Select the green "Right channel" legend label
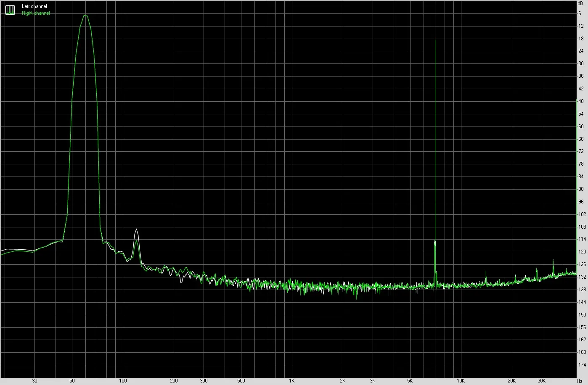588x385 pixels. click(x=36, y=13)
